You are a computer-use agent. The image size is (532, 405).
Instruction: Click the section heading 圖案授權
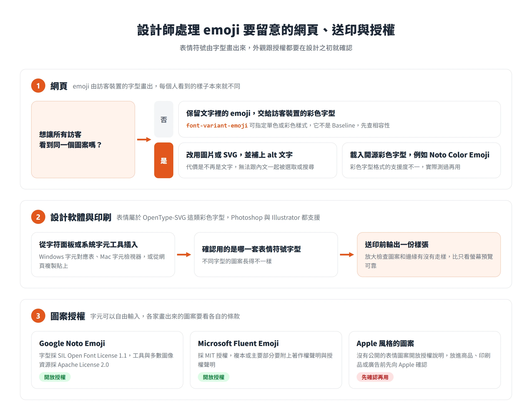coord(68,316)
